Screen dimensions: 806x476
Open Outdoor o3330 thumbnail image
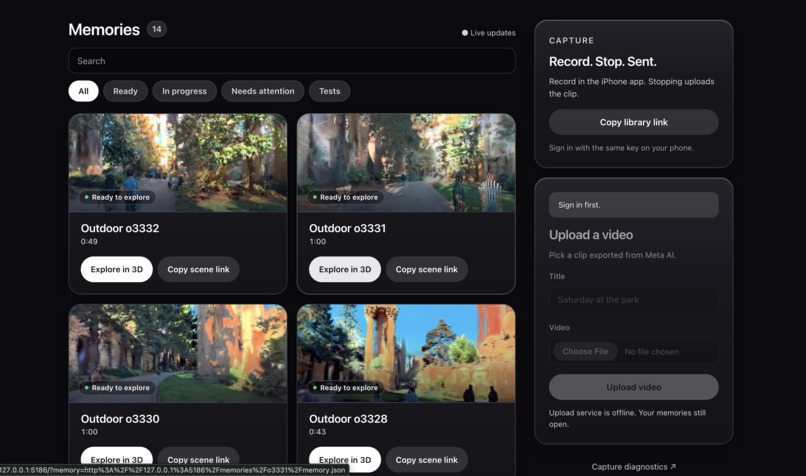178,353
